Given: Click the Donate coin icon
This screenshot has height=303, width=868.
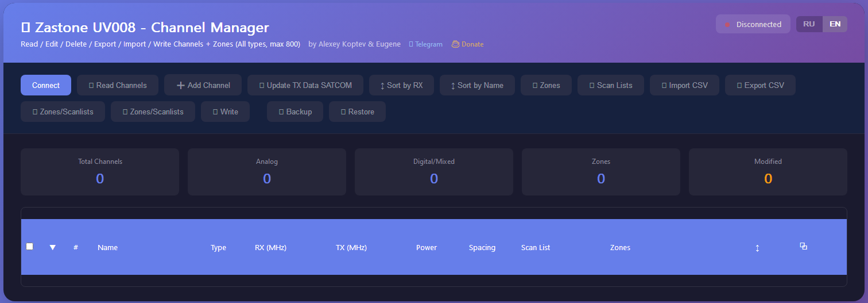Looking at the screenshot, I should (x=455, y=44).
